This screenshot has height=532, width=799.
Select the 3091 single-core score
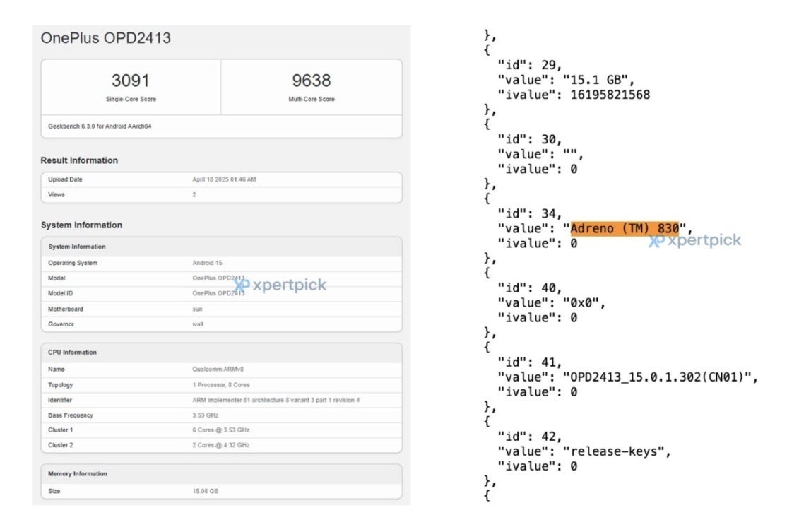pos(131,81)
